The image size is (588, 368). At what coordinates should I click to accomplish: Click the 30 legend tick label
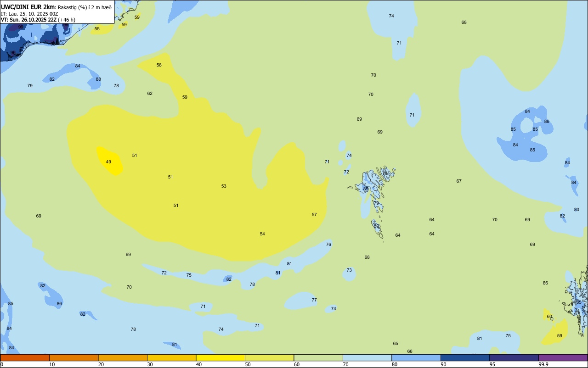(x=150, y=364)
